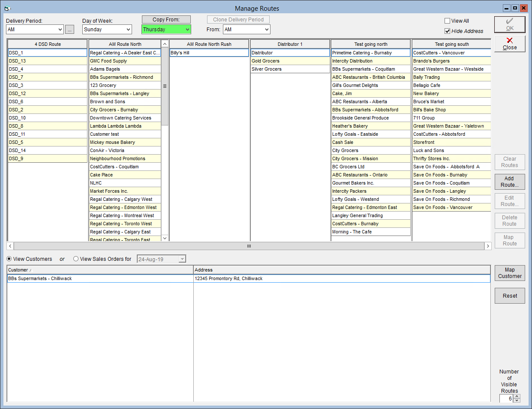
Task: Select the View Sales Orders for option
Action: (x=76, y=259)
